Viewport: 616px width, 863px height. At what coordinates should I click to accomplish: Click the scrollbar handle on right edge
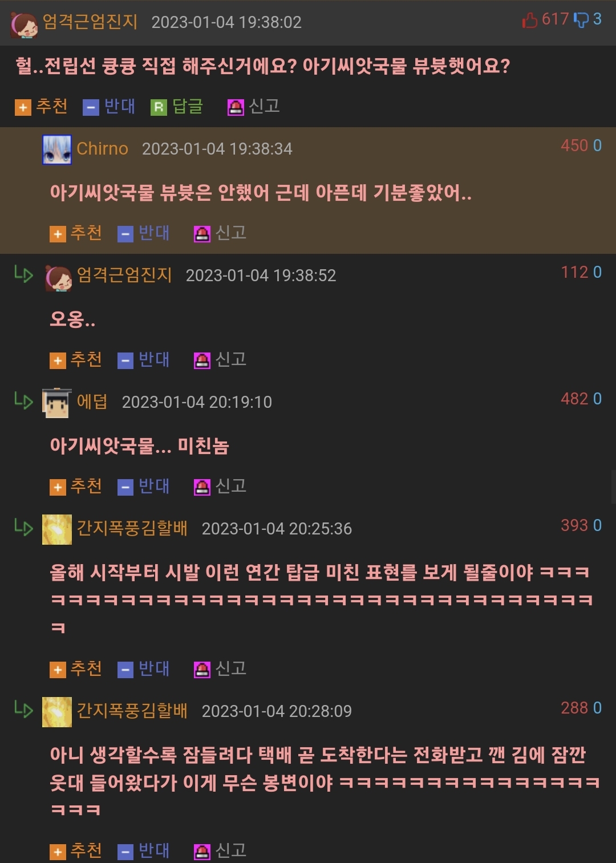613,487
